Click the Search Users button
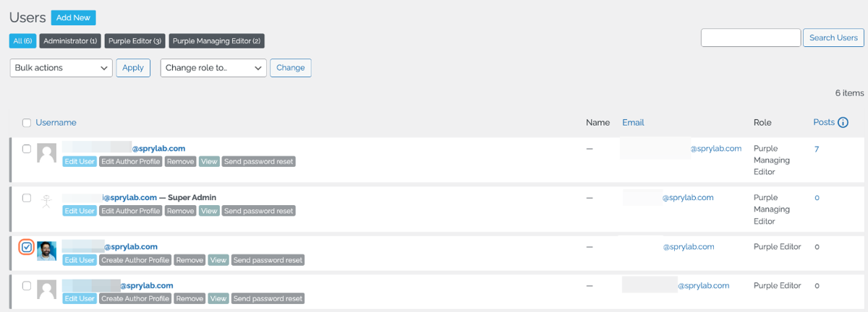This screenshot has height=312, width=868. coord(833,38)
